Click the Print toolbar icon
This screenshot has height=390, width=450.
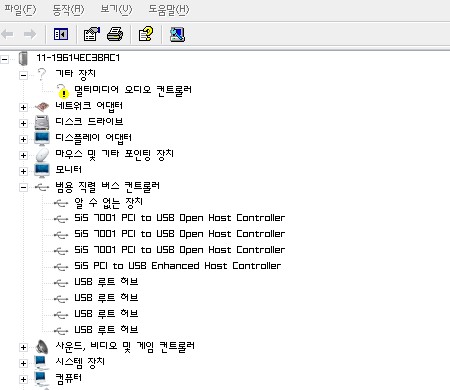pos(115,34)
